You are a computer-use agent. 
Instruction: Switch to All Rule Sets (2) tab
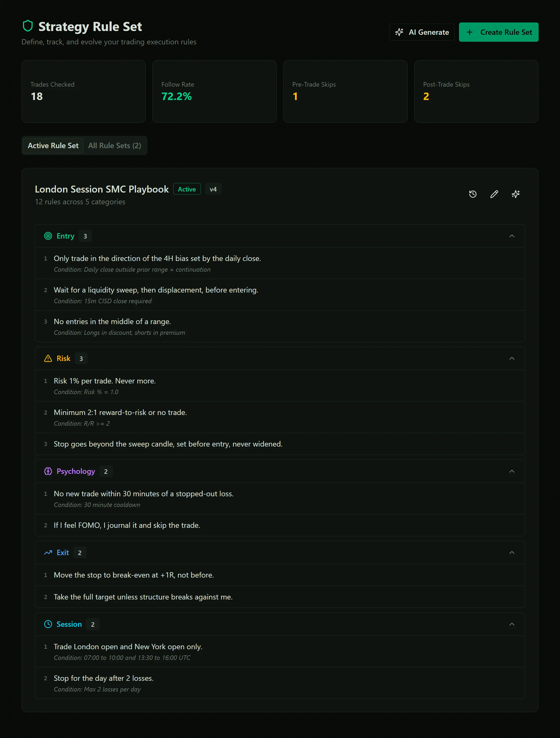115,145
